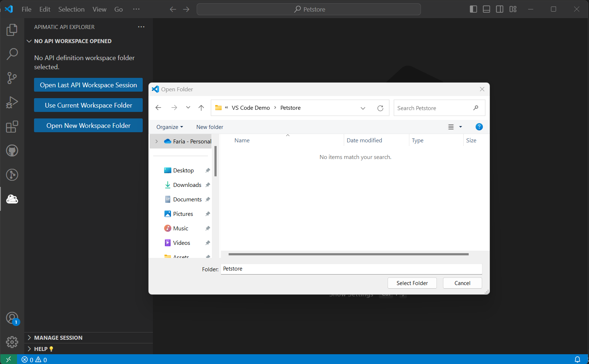This screenshot has width=589, height=364.
Task: Go up one folder level in dialog
Action: [201, 108]
